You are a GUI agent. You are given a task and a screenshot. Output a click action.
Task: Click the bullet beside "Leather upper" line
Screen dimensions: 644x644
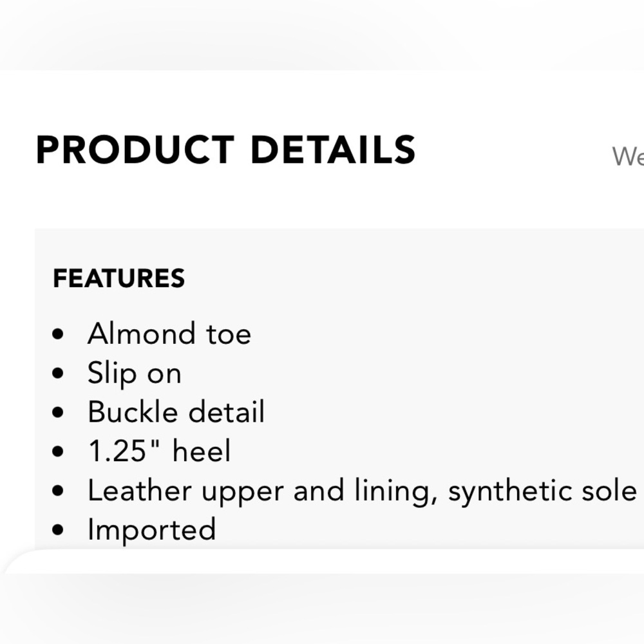59,491
